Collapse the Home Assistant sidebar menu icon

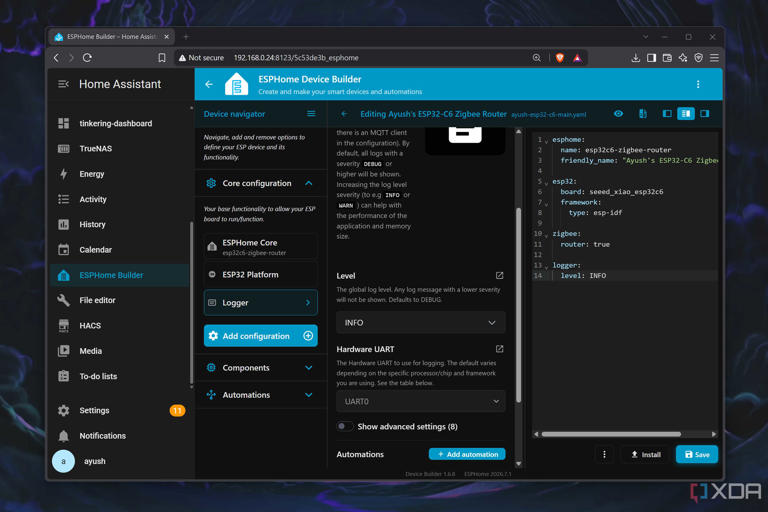(63, 84)
